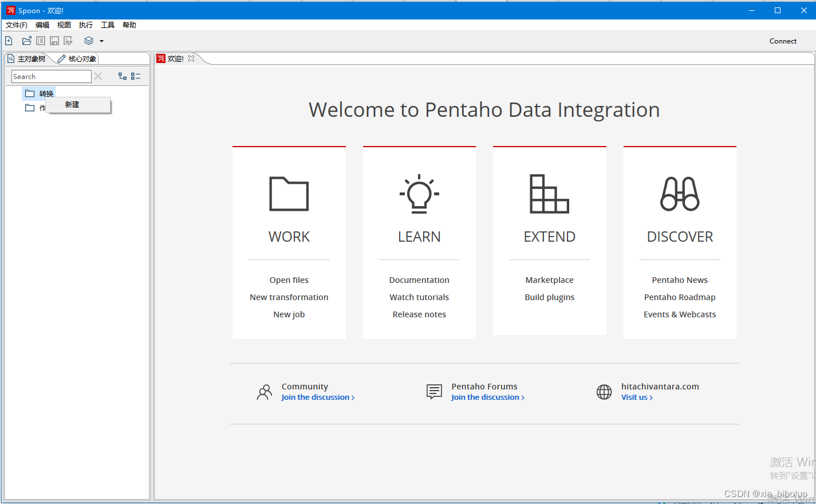The height and width of the screenshot is (504, 816).
Task: Open the Pentaho News link
Action: point(680,280)
